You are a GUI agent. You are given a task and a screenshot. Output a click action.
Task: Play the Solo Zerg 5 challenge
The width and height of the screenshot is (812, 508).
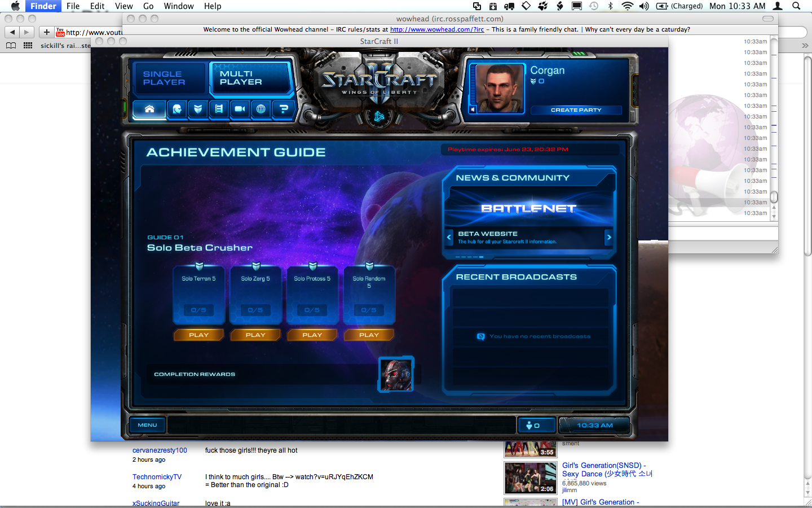pos(255,335)
